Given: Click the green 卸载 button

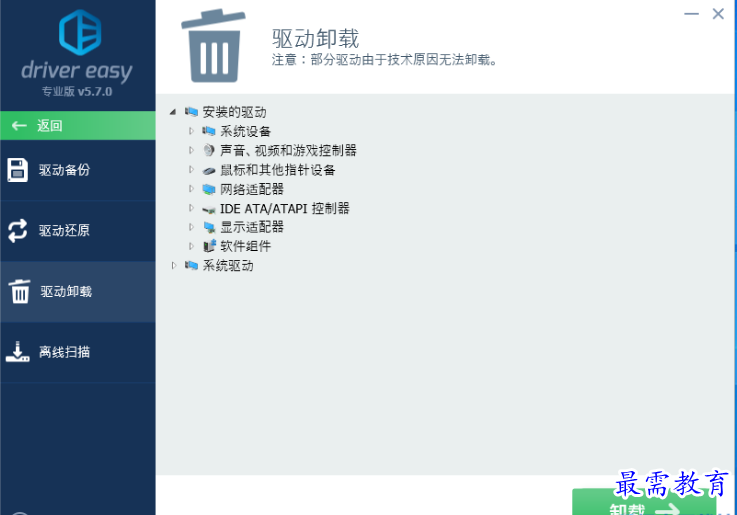Looking at the screenshot, I should point(644,503).
